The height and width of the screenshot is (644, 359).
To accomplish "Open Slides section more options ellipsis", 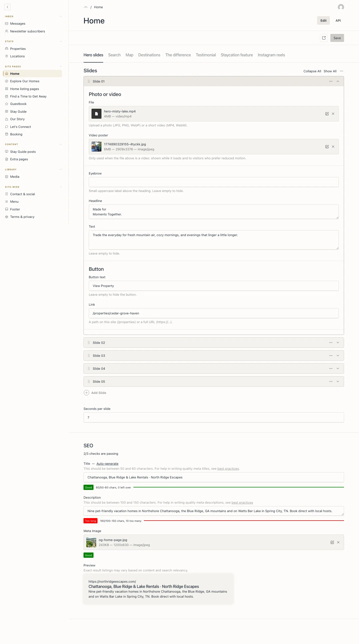I will pos(342,71).
